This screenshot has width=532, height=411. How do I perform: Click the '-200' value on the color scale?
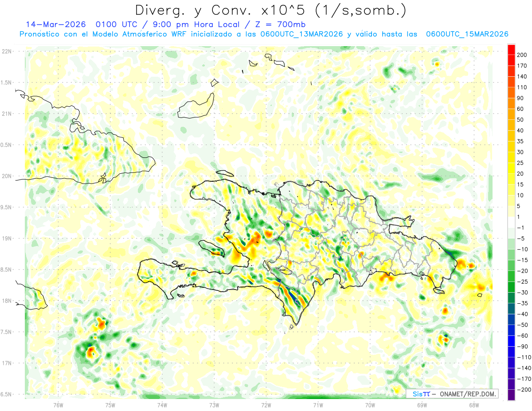pyautogui.click(x=524, y=390)
